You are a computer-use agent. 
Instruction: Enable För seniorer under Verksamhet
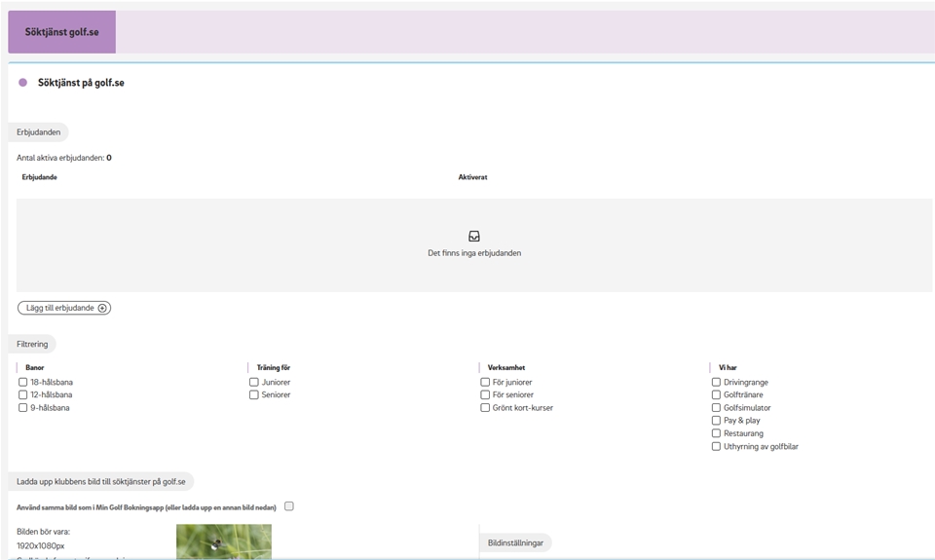tap(485, 395)
